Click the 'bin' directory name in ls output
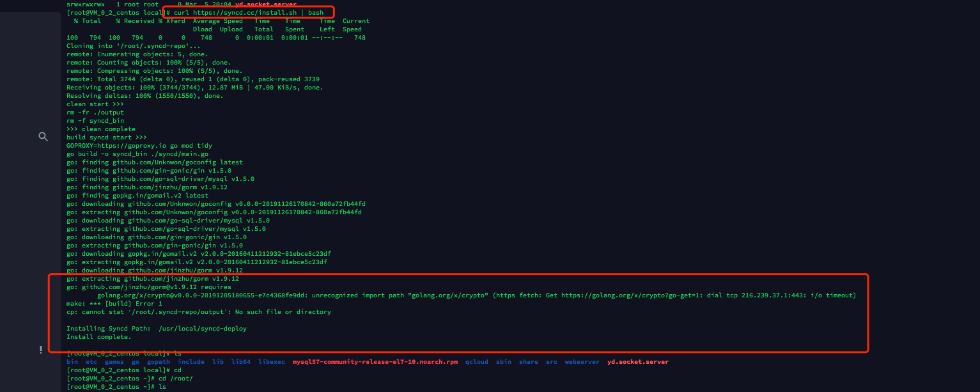The width and height of the screenshot is (980, 392). tap(72, 362)
